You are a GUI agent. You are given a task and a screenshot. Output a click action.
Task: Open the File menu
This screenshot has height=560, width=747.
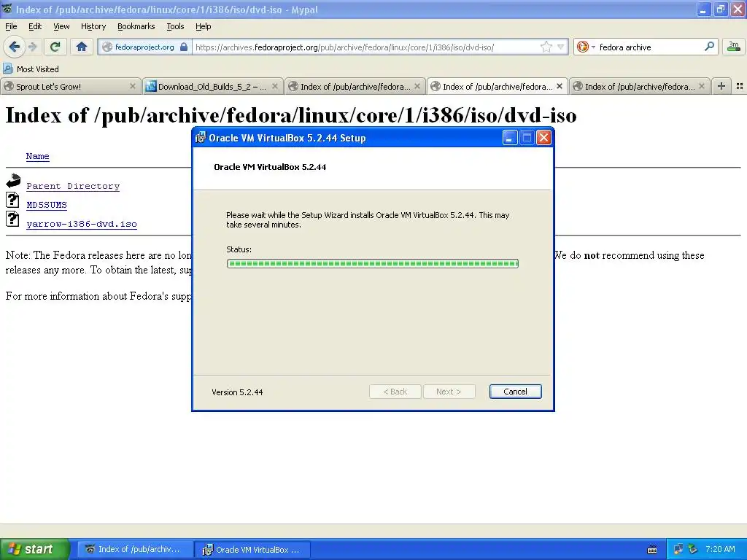pos(11,26)
